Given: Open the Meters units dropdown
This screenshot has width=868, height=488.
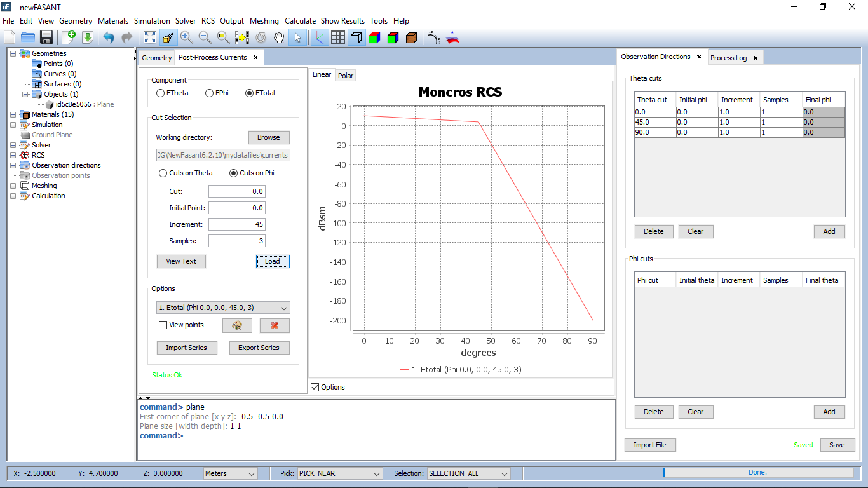Looking at the screenshot, I should 230,473.
